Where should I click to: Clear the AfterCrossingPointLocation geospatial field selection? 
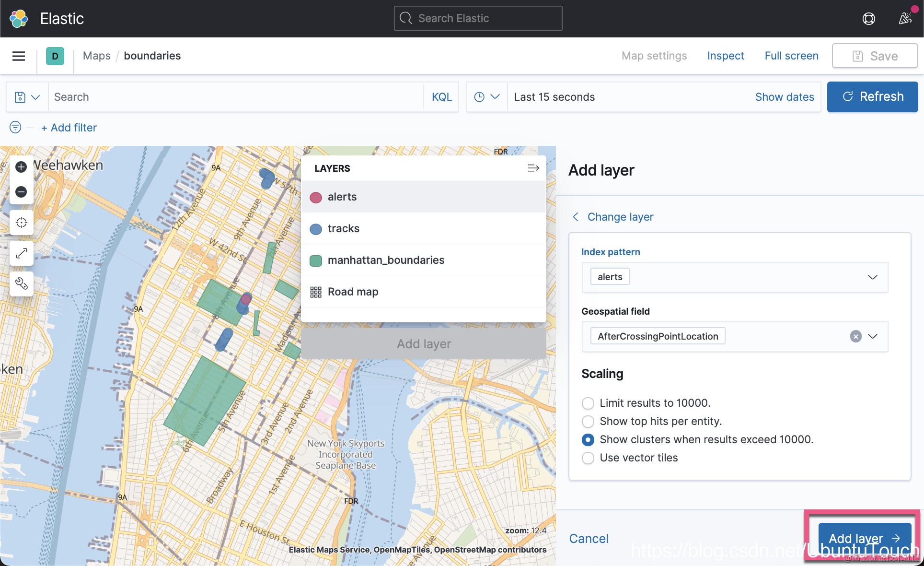[x=855, y=336]
